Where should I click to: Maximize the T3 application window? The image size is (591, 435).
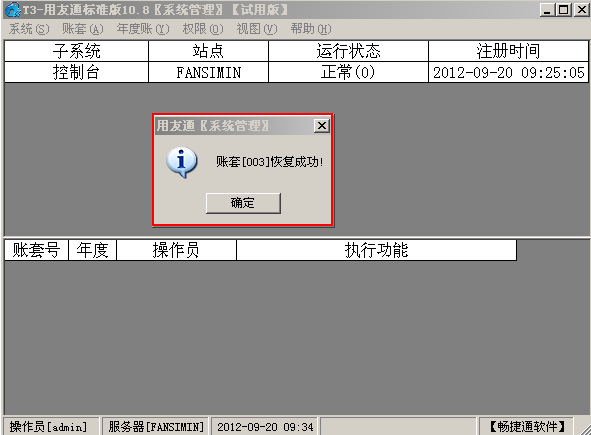(x=563, y=10)
